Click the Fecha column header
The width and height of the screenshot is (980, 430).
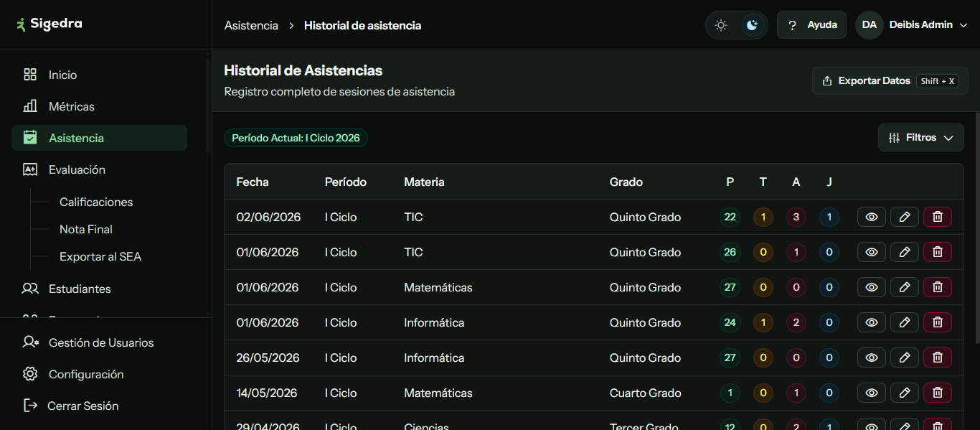[253, 182]
